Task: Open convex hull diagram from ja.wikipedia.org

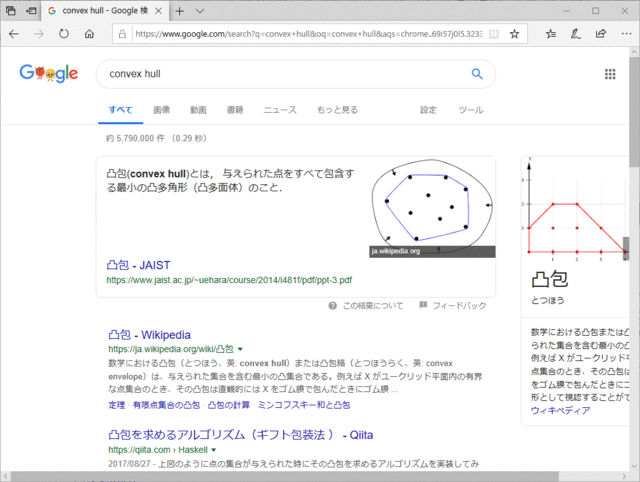Action: pos(432,207)
